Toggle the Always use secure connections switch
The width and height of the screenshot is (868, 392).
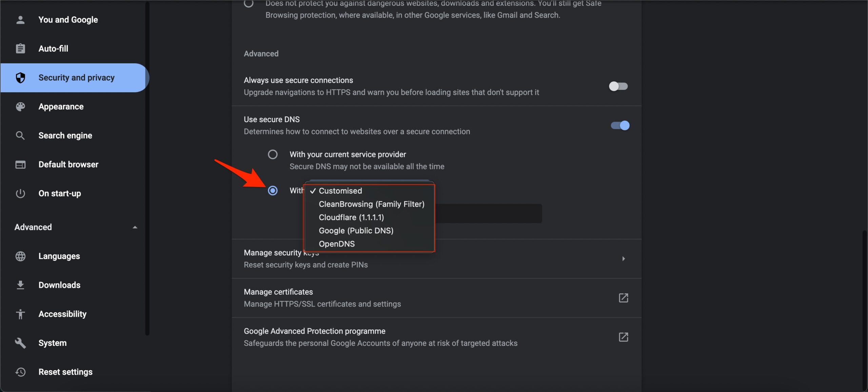tap(618, 86)
